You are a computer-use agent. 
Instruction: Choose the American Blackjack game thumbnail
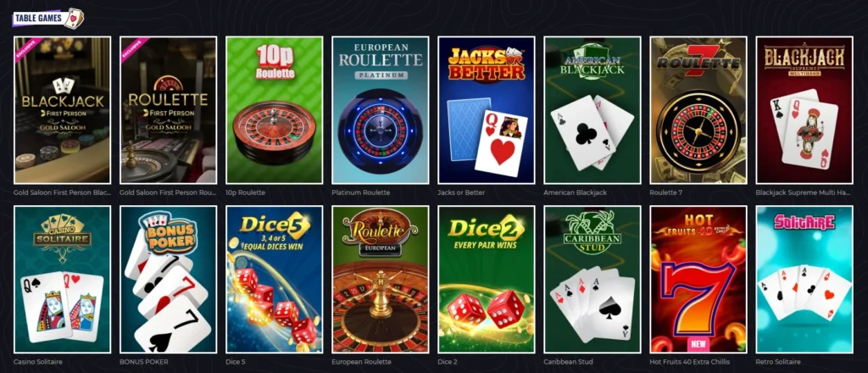[x=593, y=110]
